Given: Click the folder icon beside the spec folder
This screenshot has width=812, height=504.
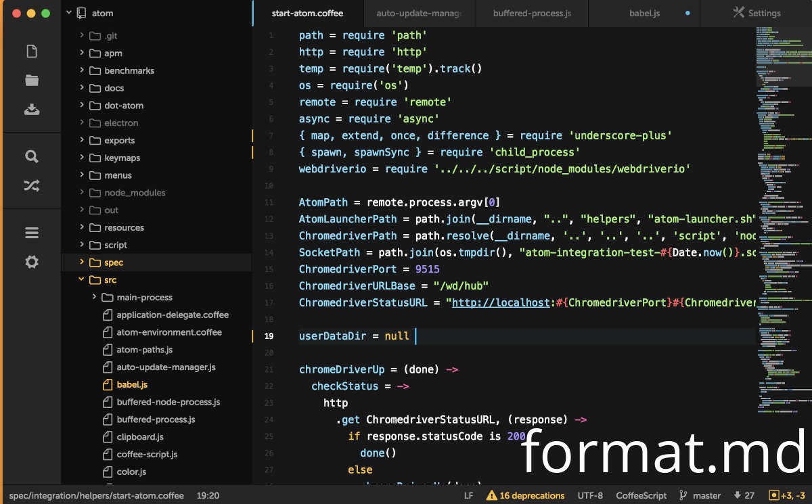Looking at the screenshot, I should [x=95, y=262].
